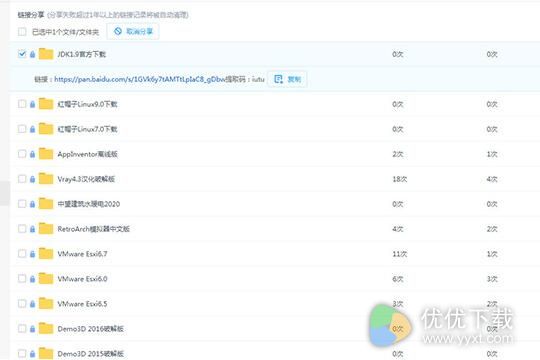This screenshot has height=360, width=540.
Task: Click the lock icon on Demo3D 2015 row
Action: click(32, 353)
